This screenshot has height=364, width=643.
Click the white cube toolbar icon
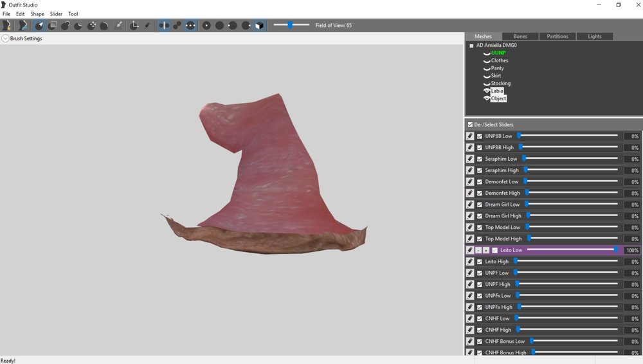[x=259, y=26]
